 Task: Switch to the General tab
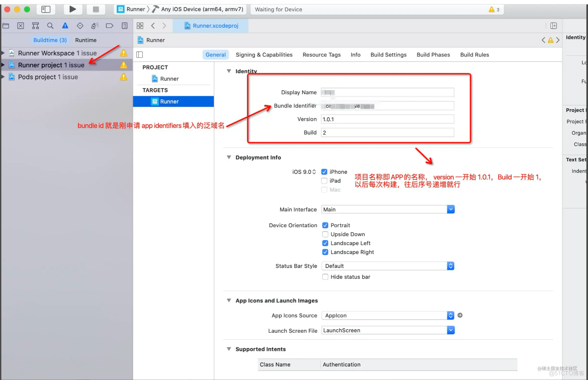click(x=216, y=55)
